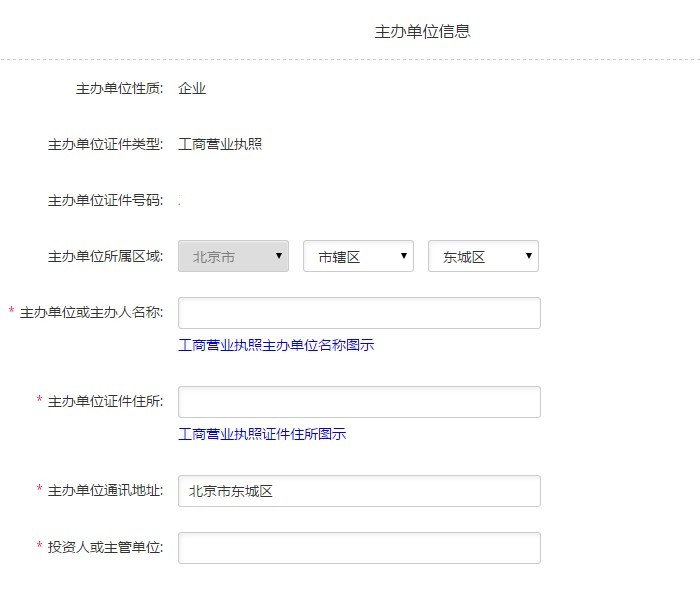Click the 投资人或主管单位 field label

[x=105, y=547]
